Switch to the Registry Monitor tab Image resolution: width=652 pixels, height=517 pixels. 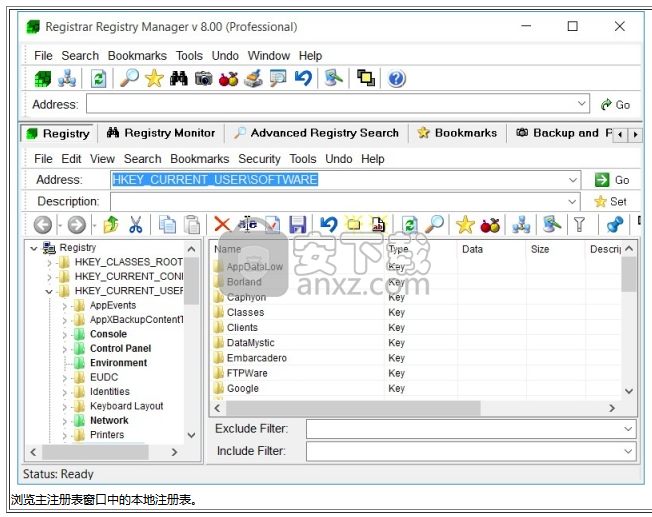pos(161,133)
